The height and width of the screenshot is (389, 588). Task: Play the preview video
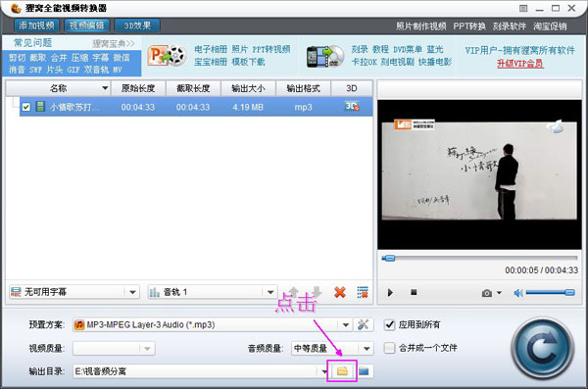[390, 292]
